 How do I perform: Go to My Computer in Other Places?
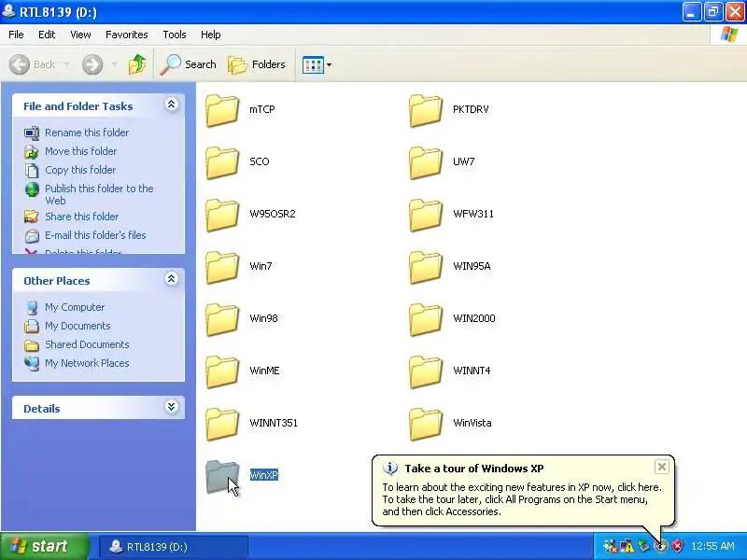[x=75, y=308]
